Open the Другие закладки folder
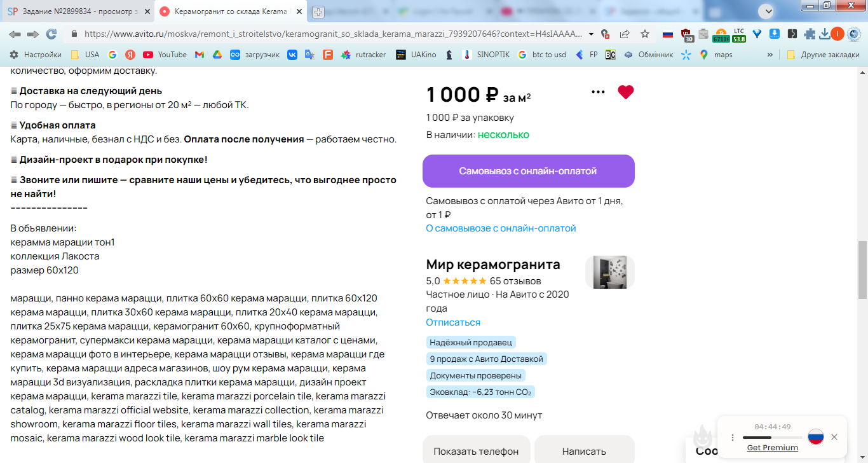 pyautogui.click(x=823, y=55)
